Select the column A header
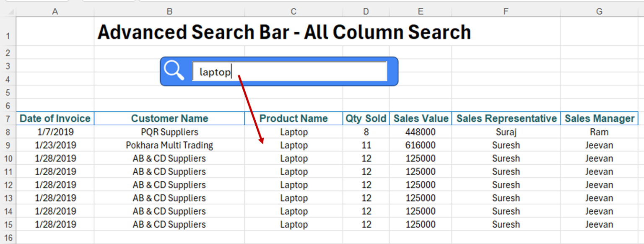Viewport: 644px width, 244px height. (55, 12)
